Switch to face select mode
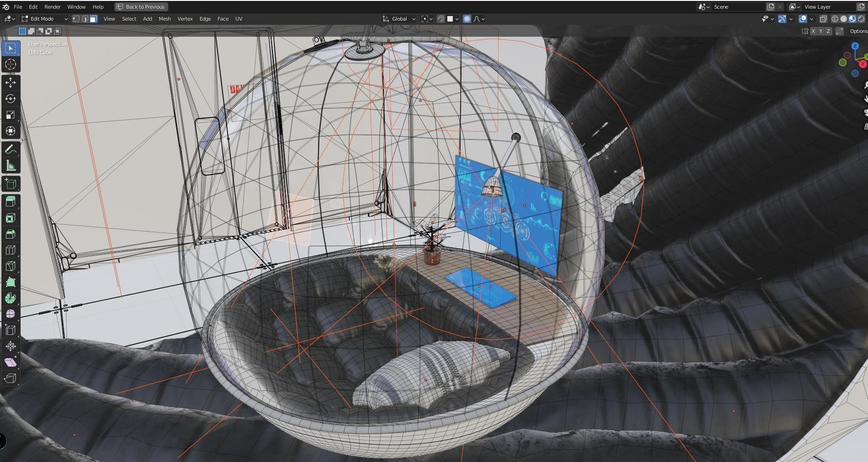868x462 pixels. click(94, 19)
